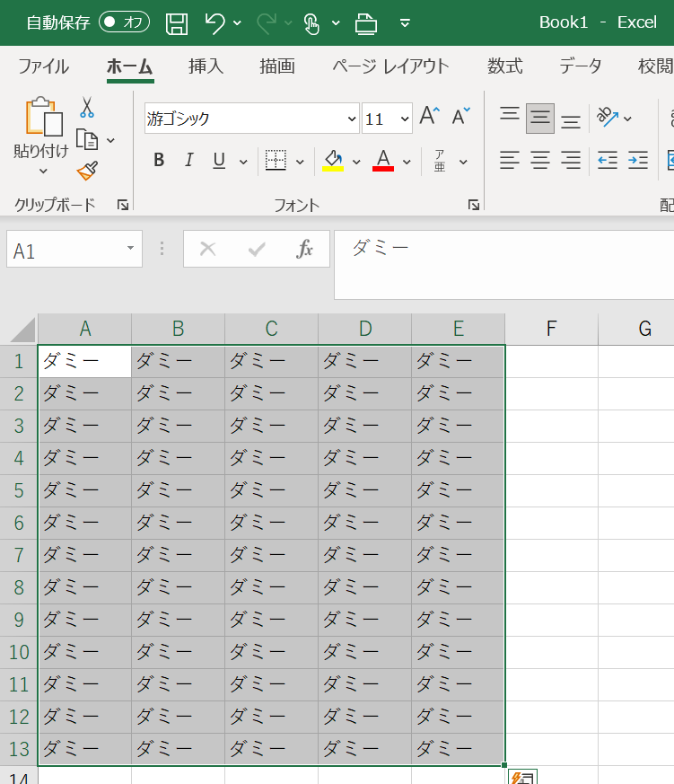This screenshot has height=784, width=674.
Task: Toggle the AutoSave switch
Action: (124, 22)
